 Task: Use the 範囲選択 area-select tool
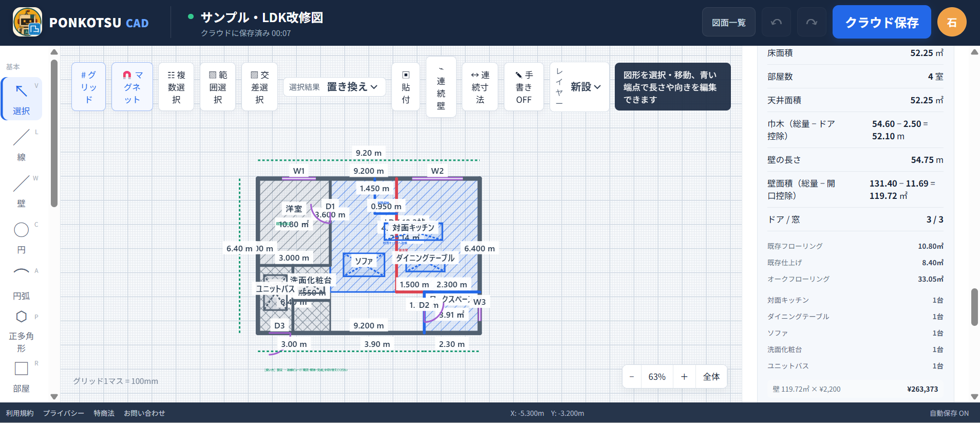[218, 87]
